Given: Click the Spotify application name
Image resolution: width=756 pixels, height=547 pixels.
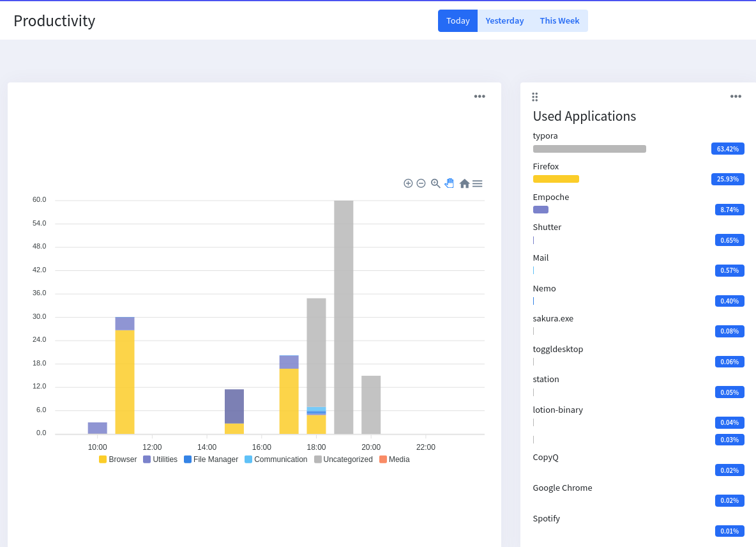Looking at the screenshot, I should 547,518.
